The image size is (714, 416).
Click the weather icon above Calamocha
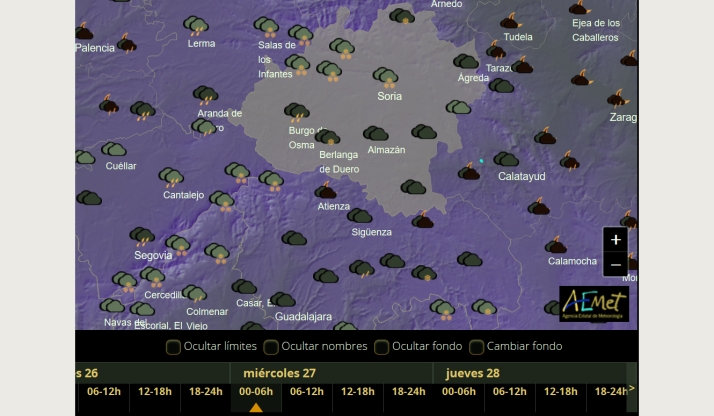click(556, 245)
